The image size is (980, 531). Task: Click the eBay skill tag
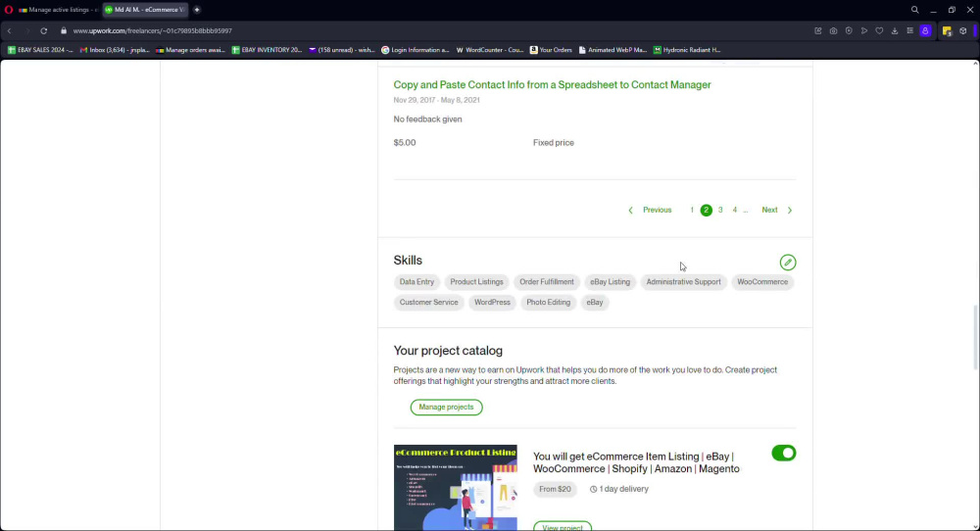point(595,303)
